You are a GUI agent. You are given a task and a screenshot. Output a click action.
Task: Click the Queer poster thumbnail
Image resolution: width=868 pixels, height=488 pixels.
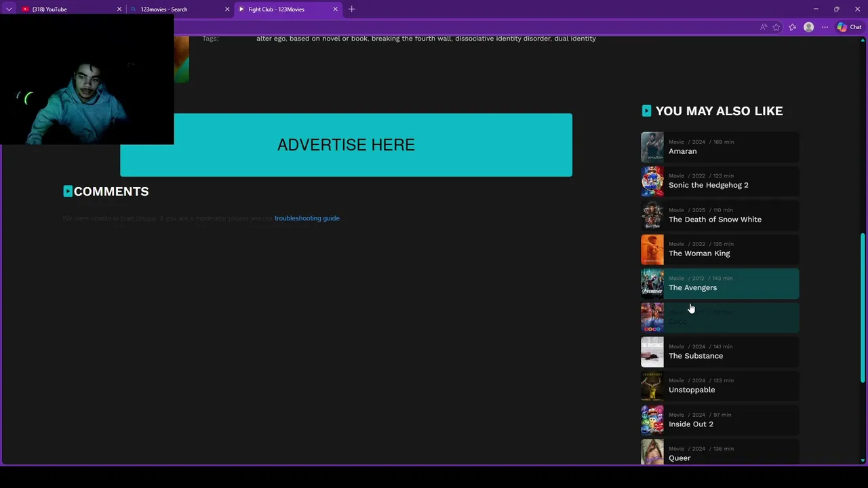pos(652,452)
